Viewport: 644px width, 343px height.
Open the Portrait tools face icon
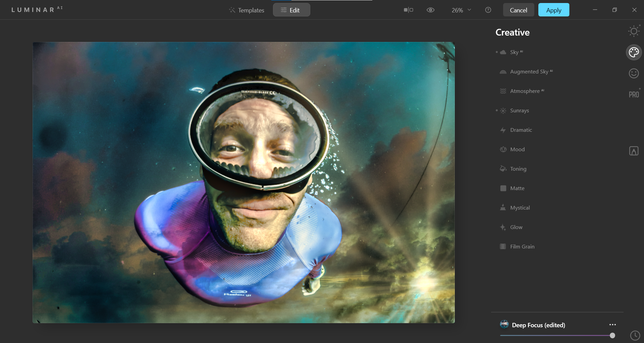[634, 73]
